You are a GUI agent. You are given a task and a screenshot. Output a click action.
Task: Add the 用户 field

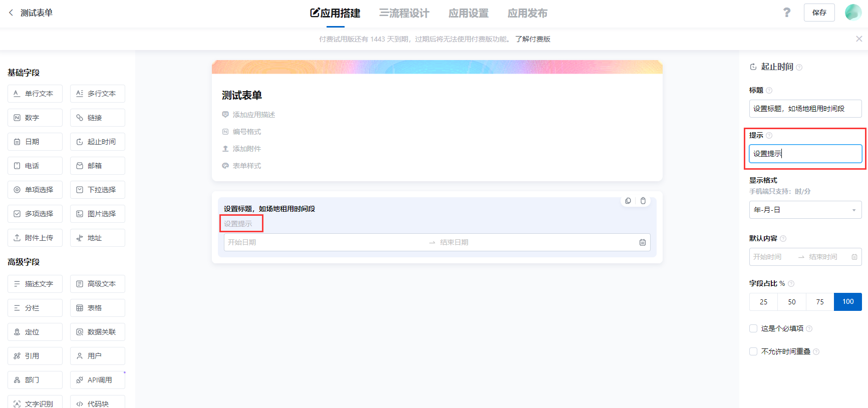[98, 356]
